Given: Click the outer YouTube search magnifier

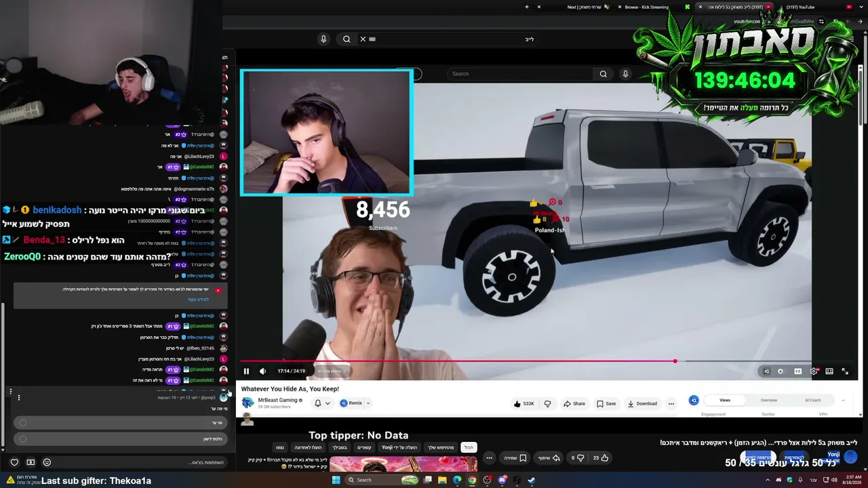Looking at the screenshot, I should pos(347,39).
